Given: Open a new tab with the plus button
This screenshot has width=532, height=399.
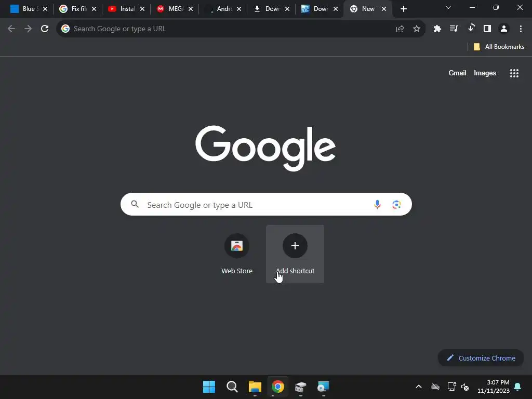Looking at the screenshot, I should (x=403, y=9).
